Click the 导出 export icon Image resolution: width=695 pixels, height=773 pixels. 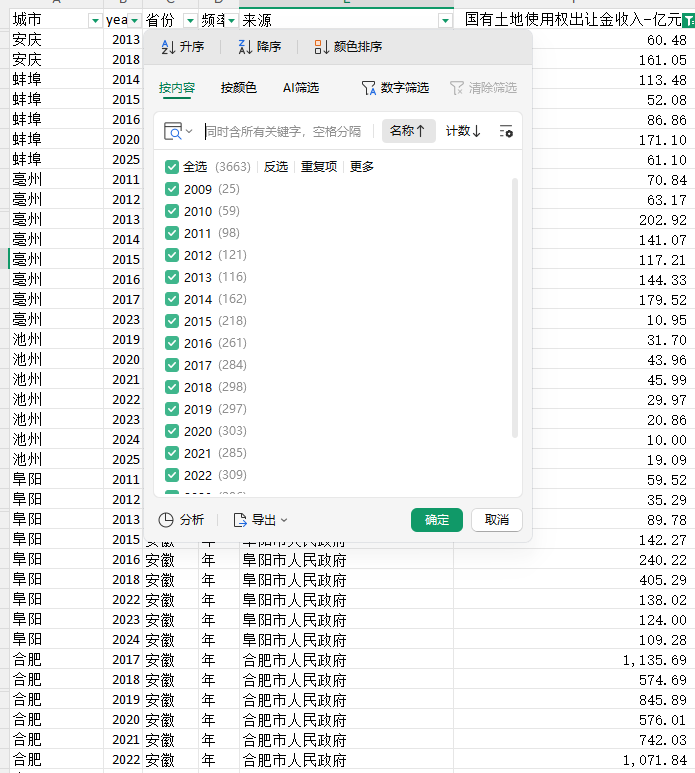240,520
